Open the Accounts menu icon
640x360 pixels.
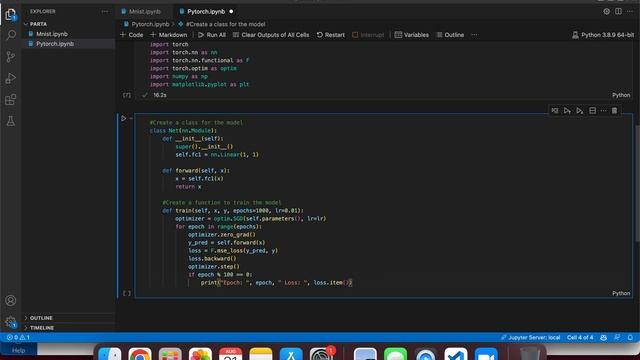tap(11, 300)
